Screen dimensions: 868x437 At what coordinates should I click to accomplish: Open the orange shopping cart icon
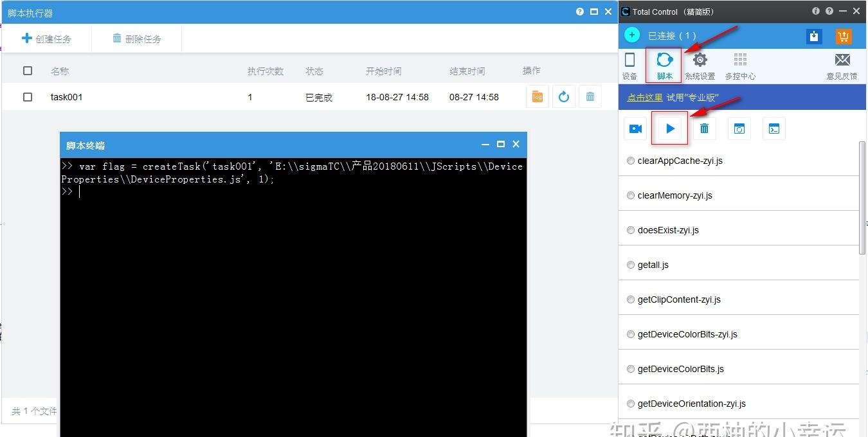844,37
